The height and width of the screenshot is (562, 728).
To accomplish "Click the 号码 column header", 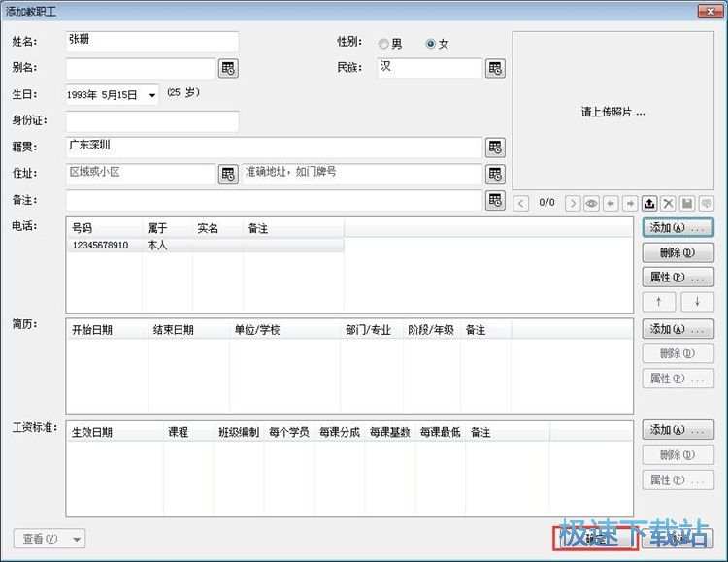I will [x=105, y=228].
